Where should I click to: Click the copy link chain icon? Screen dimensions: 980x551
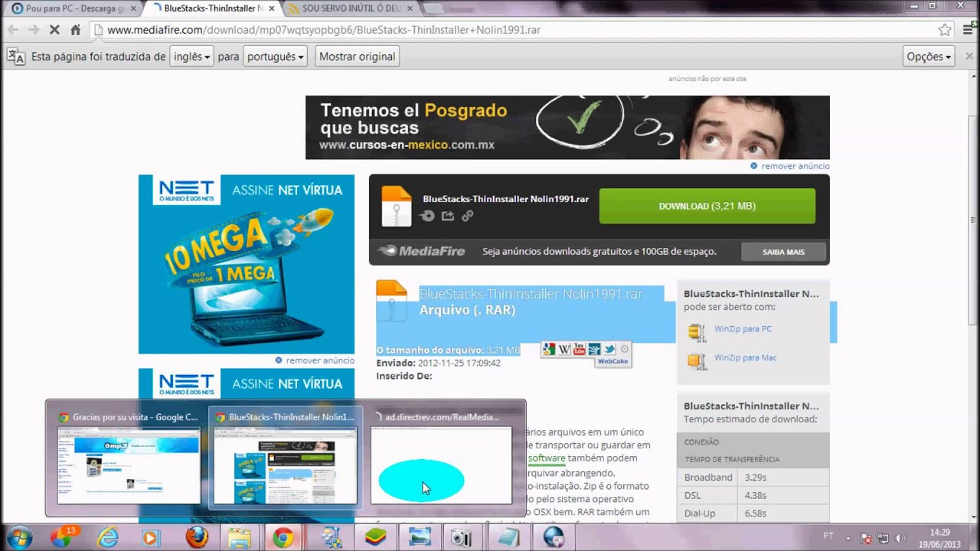467,216
